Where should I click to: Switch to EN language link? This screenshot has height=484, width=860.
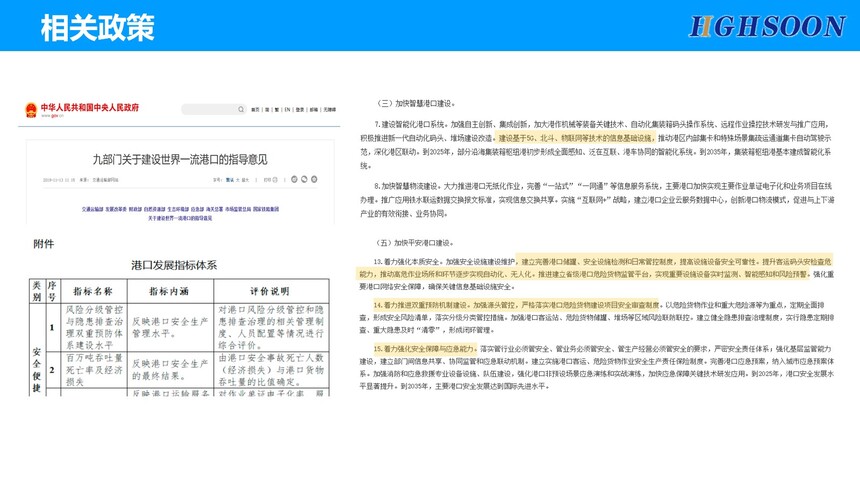click(x=288, y=109)
